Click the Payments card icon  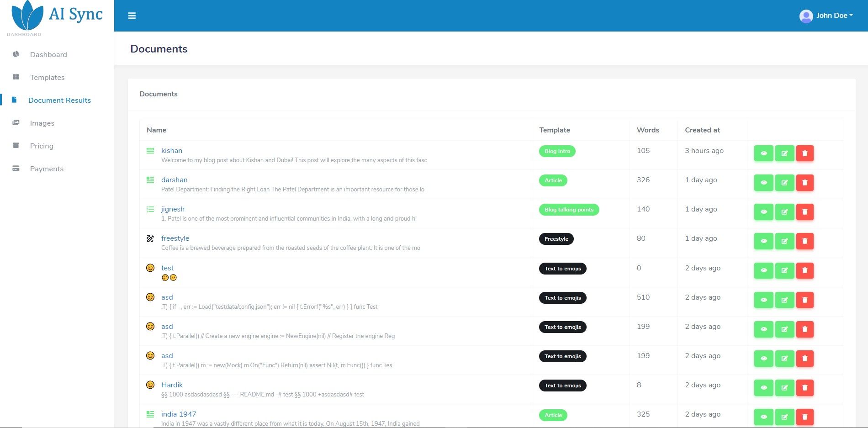click(16, 169)
